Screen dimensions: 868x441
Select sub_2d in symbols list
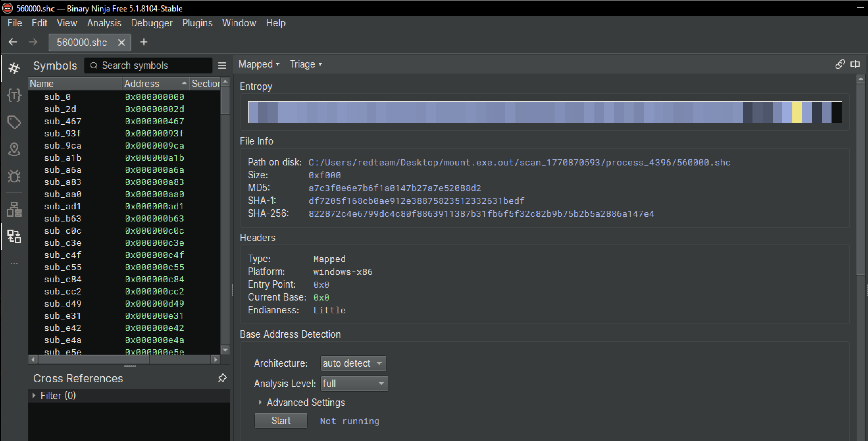(x=60, y=109)
